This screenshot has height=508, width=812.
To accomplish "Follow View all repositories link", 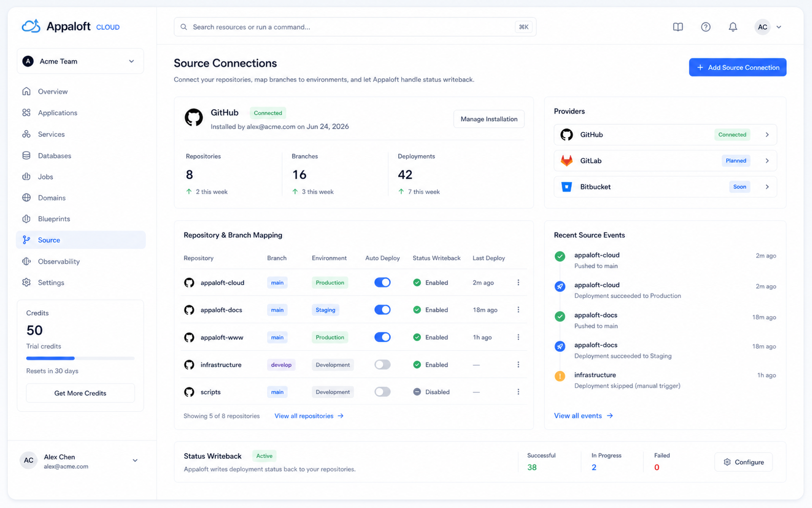I will click(309, 416).
